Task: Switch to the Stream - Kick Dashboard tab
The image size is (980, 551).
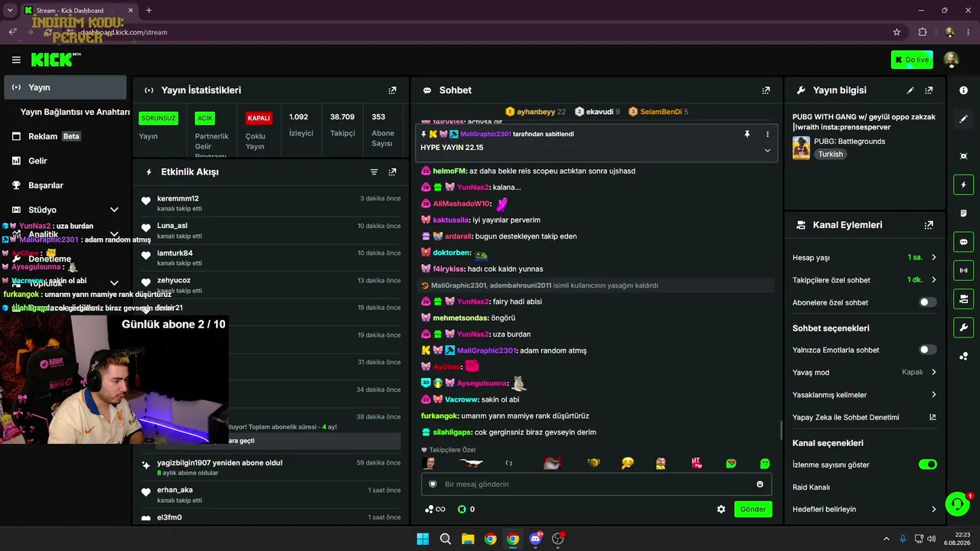Action: coord(79,11)
